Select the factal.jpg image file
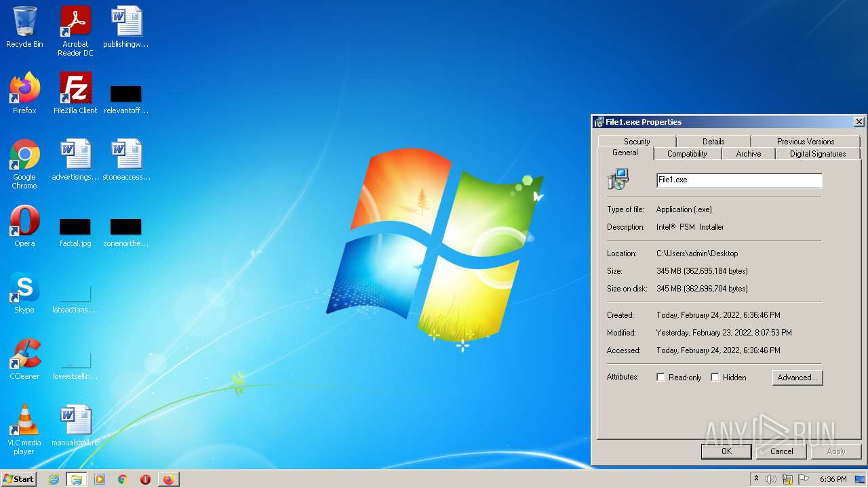This screenshot has height=488, width=868. [x=75, y=232]
